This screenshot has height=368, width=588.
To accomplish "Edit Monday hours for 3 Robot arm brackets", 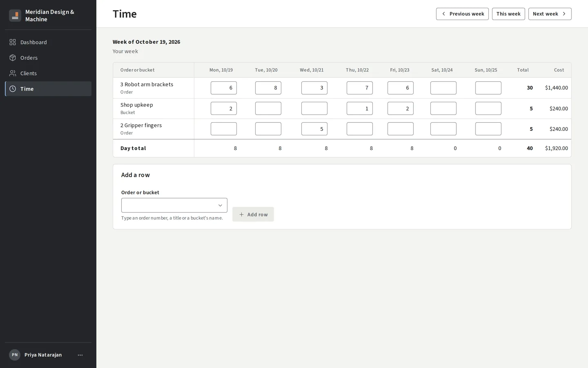I will click(224, 88).
